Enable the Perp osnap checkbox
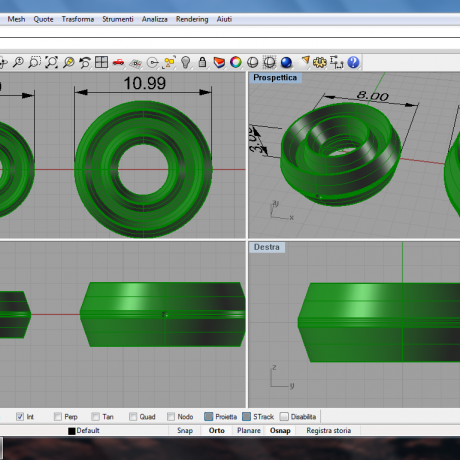 [58, 416]
